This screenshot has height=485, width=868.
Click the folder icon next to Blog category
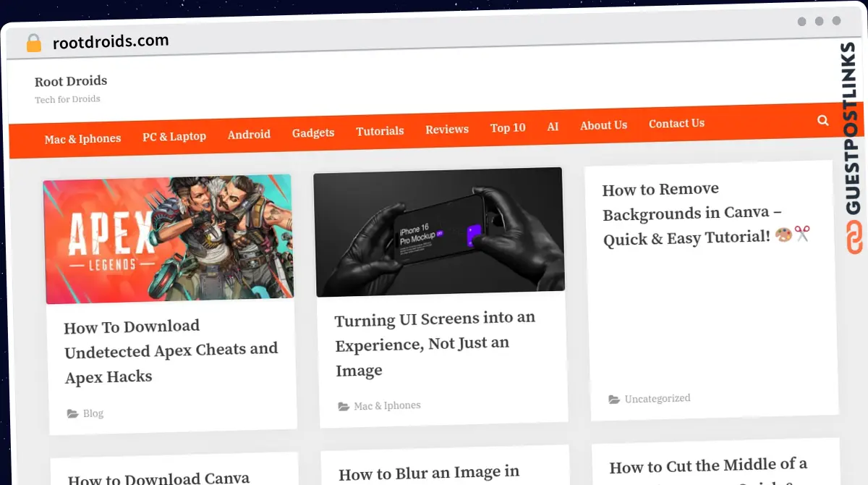71,413
